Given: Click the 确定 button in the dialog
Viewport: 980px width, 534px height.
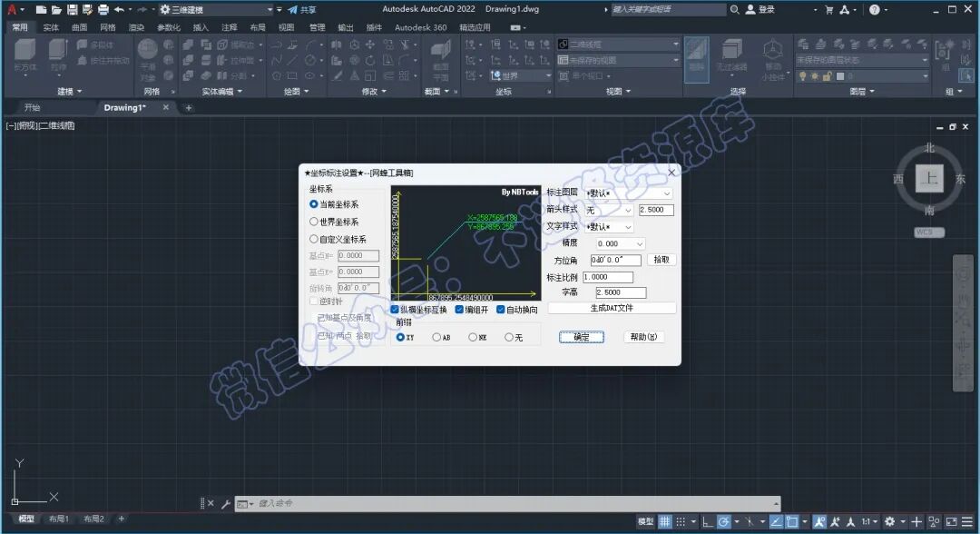Looking at the screenshot, I should (x=582, y=337).
